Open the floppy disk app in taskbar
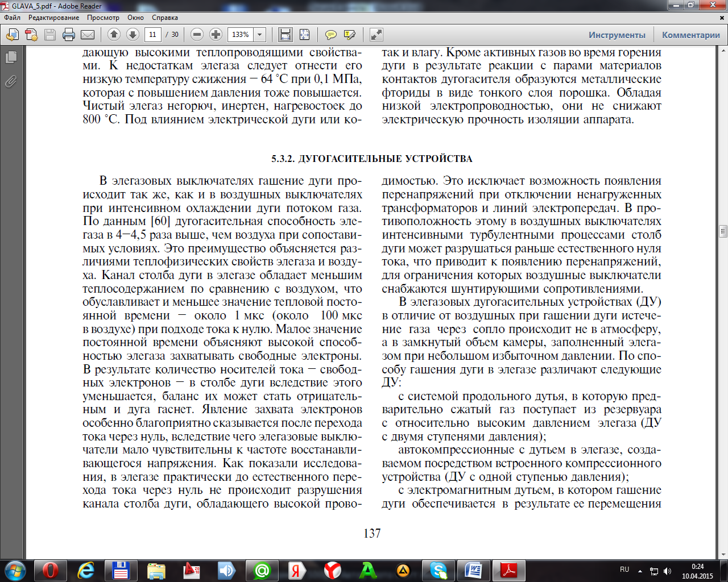This screenshot has width=728, height=582. 121,571
